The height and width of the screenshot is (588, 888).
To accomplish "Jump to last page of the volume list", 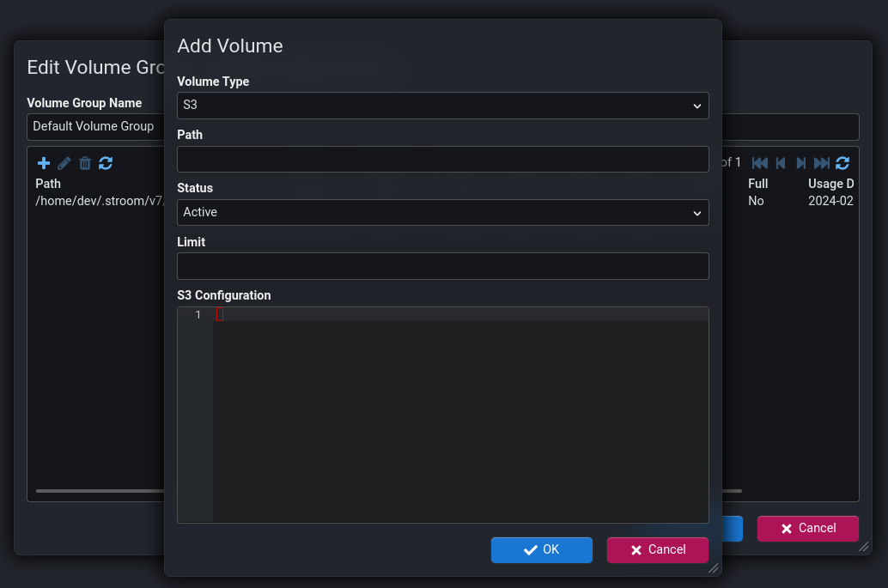I will [x=822, y=163].
